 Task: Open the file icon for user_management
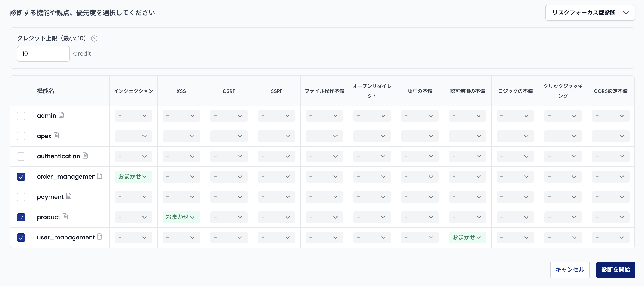point(99,237)
